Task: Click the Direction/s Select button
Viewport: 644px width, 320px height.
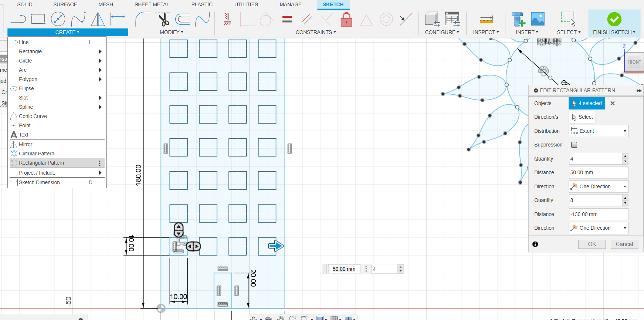Action: pyautogui.click(x=582, y=117)
